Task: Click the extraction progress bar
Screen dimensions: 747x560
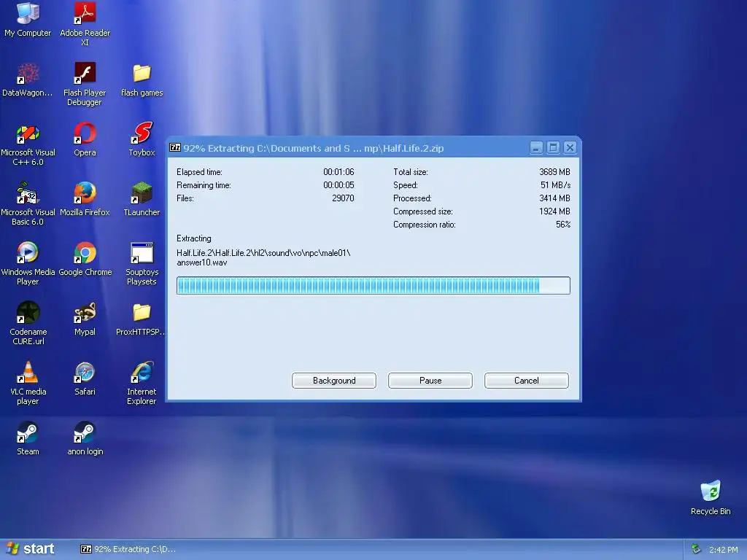Action: coord(373,286)
